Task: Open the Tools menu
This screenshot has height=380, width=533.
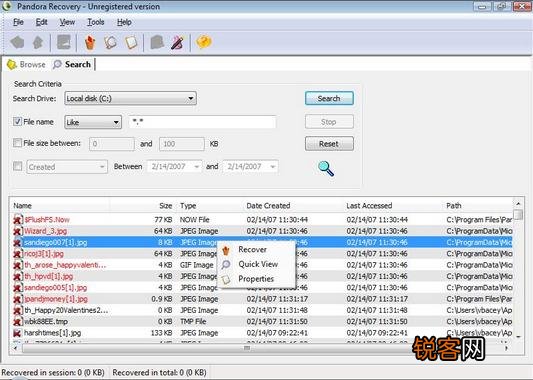Action: tap(96, 22)
